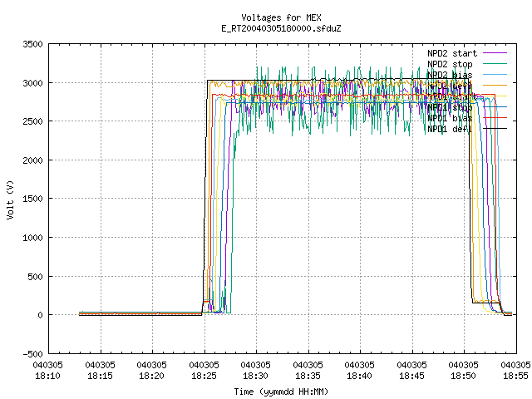Click the y-axis tick value '3500'

[x=33, y=44]
